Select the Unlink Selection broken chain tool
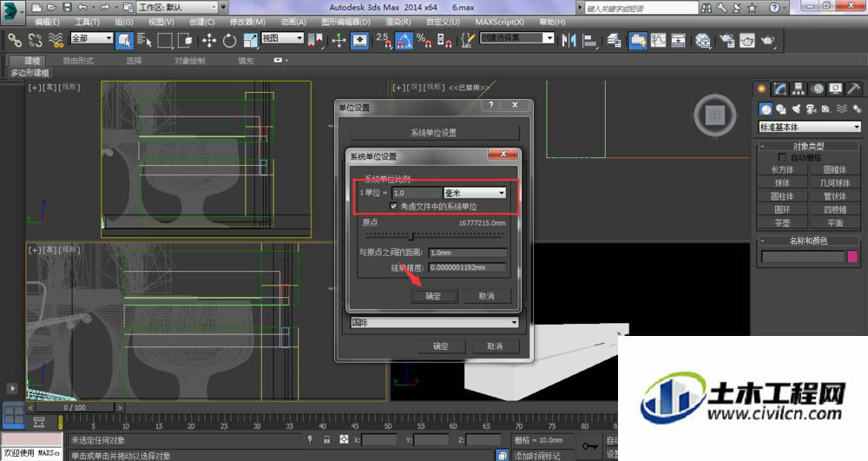The width and height of the screenshot is (868, 461). click(36, 41)
